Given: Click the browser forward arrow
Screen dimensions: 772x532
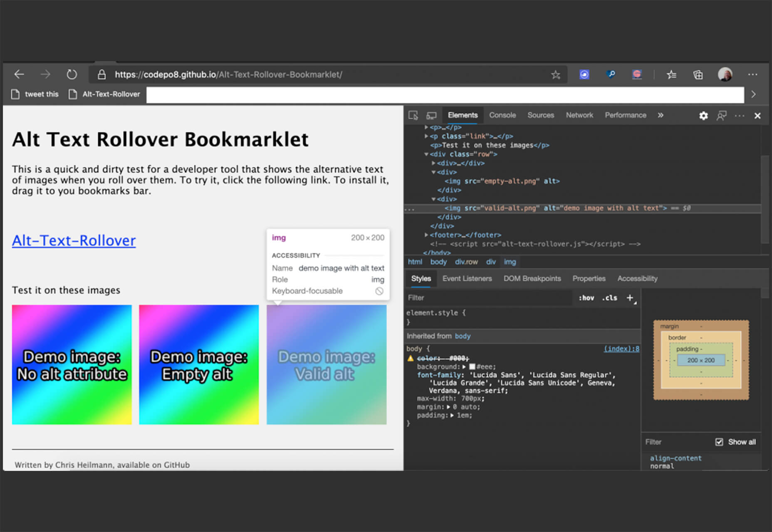Looking at the screenshot, I should (x=45, y=74).
